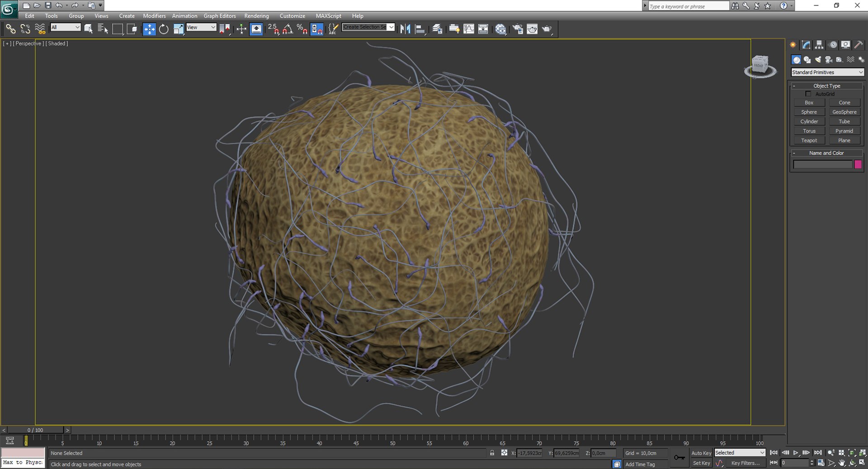This screenshot has width=868, height=469.
Task: Open the MAXScript menu
Action: coord(328,16)
